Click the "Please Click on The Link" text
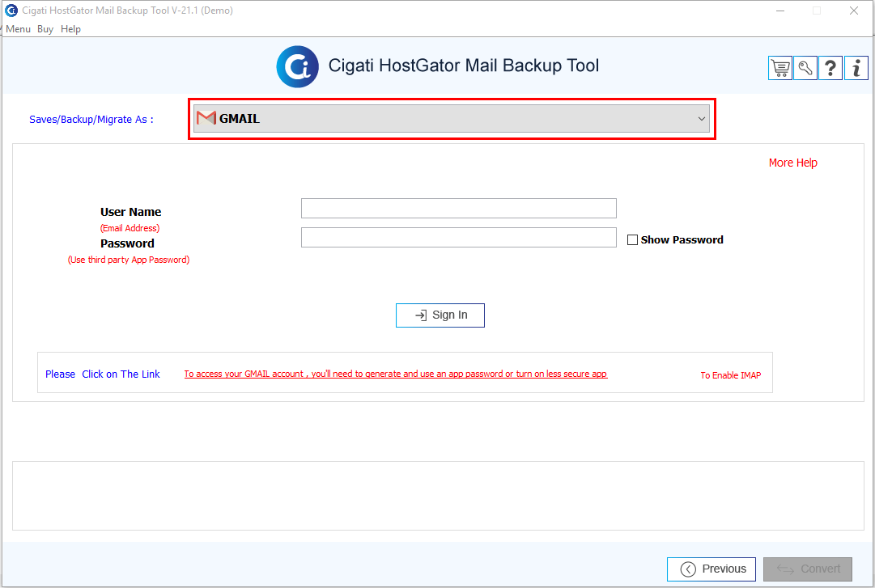875x588 pixels. (103, 374)
